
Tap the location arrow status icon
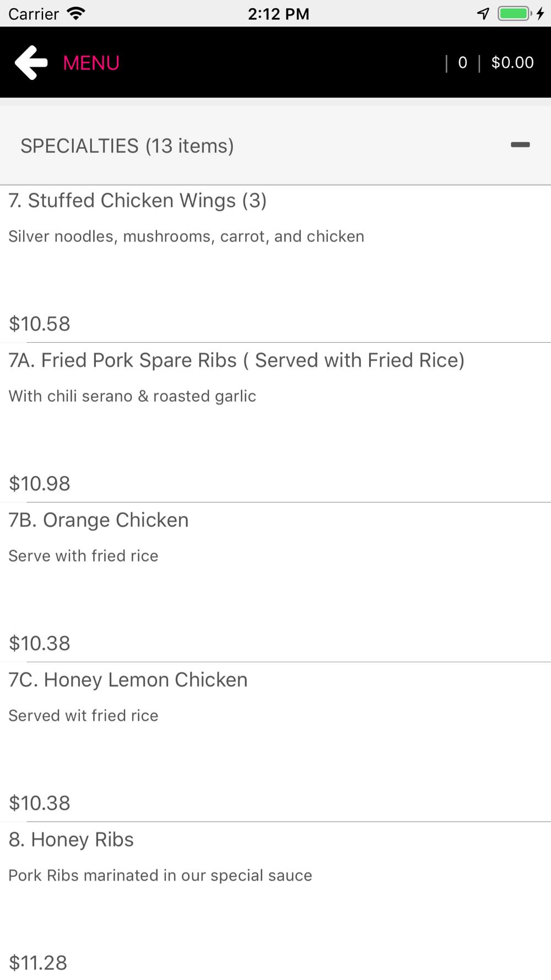click(483, 13)
